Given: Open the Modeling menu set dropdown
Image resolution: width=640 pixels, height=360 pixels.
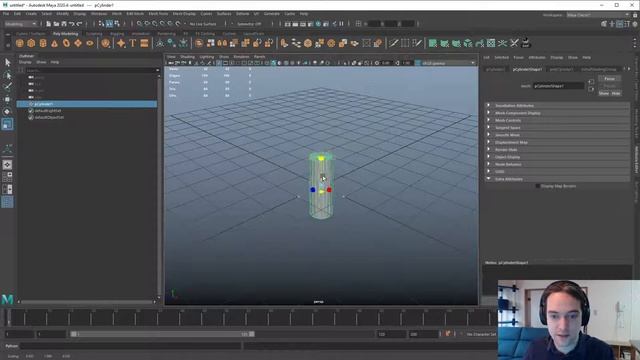Looking at the screenshot, I should point(20,24).
